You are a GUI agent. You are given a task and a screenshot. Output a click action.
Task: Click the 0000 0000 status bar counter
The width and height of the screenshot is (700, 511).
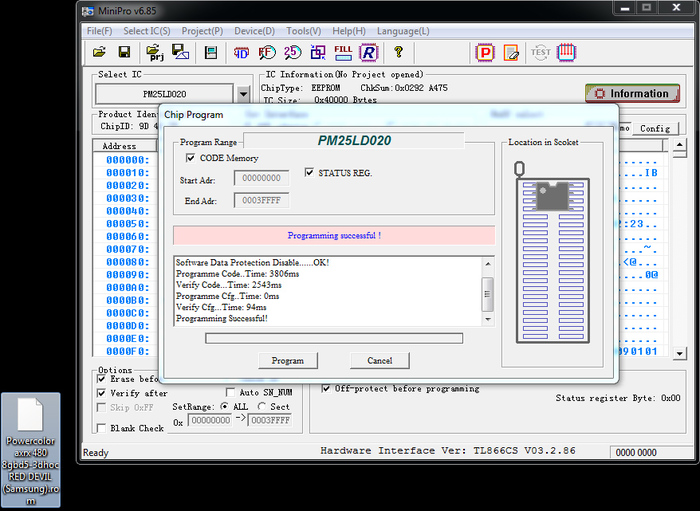pos(636,453)
